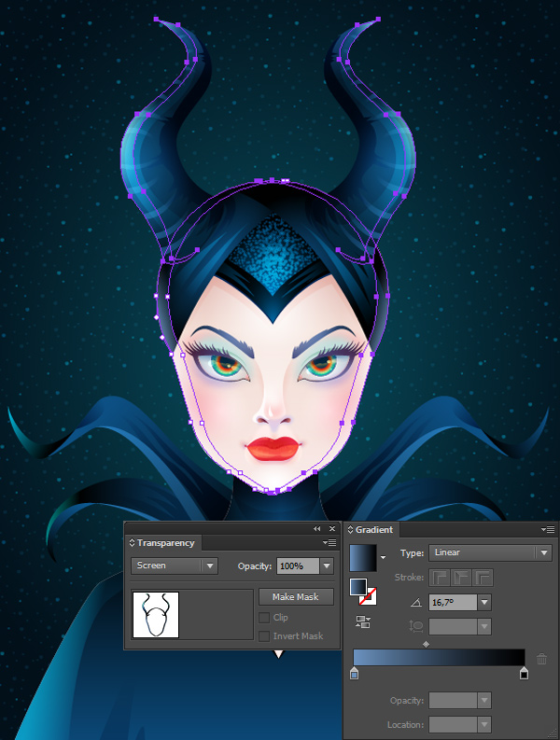This screenshot has height=740, width=560.
Task: Open the Transparency panel flyout menu
Action: tap(329, 543)
